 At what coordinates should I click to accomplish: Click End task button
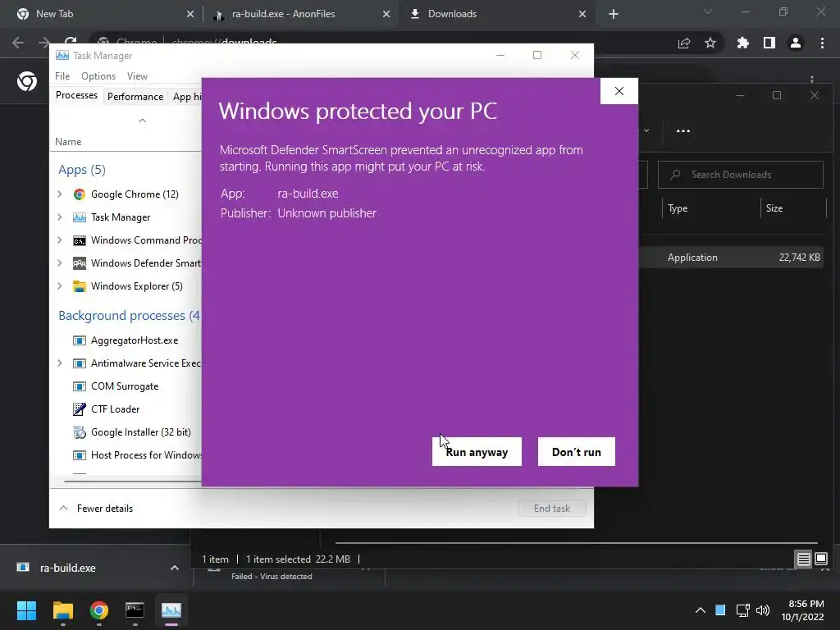tap(552, 509)
